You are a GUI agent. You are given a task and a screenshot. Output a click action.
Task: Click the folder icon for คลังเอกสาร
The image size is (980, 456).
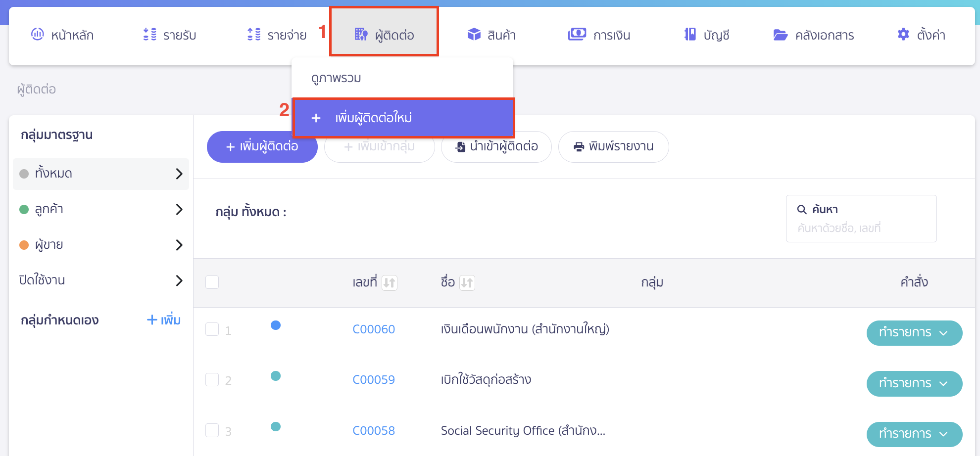[x=780, y=35]
